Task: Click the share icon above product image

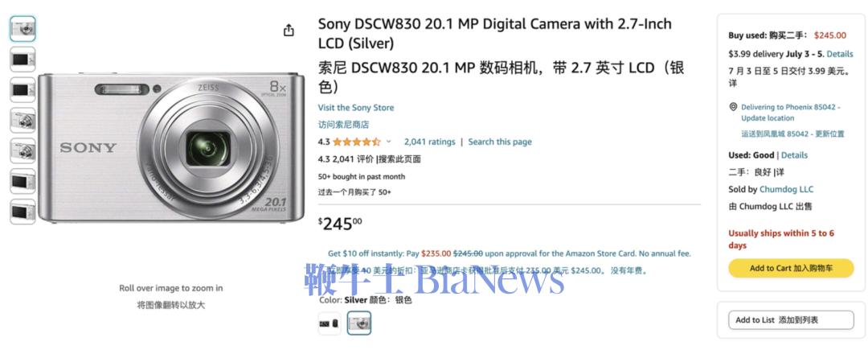Action: [x=289, y=30]
